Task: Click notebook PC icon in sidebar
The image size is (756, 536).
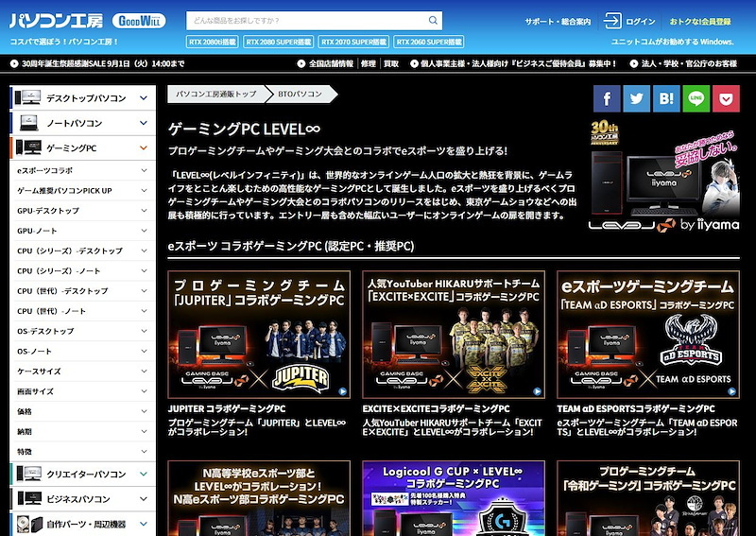Action: point(28,123)
